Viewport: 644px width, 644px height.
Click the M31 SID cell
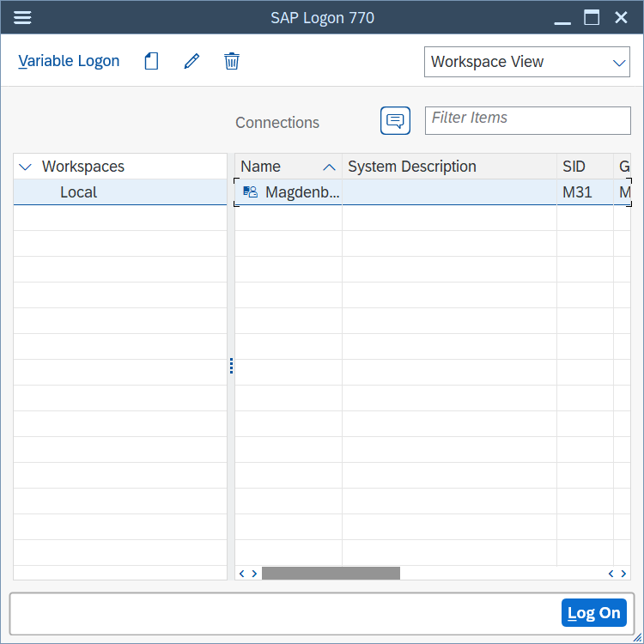(x=585, y=192)
